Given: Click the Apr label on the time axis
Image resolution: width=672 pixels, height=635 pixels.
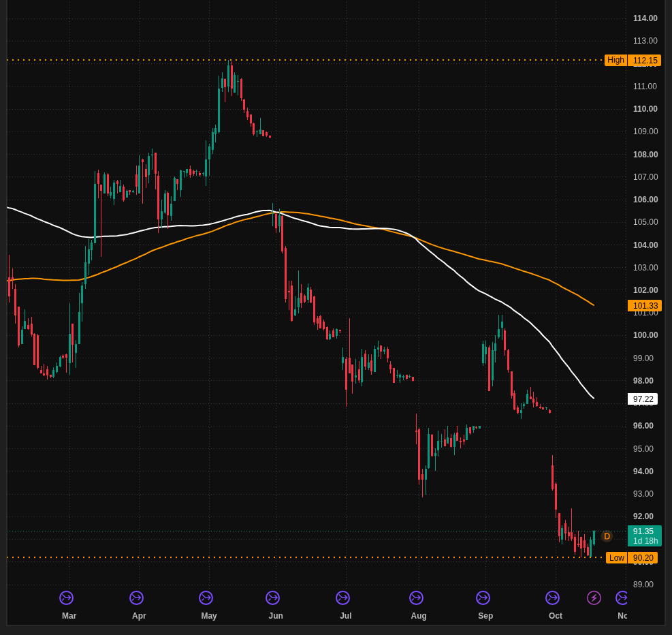Looking at the screenshot, I should (139, 616).
